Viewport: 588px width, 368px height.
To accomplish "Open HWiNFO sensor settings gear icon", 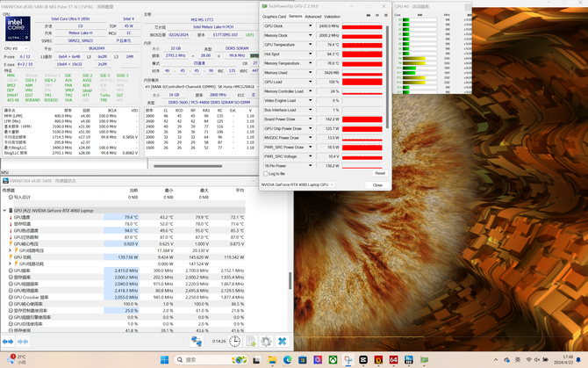I will coord(266,342).
